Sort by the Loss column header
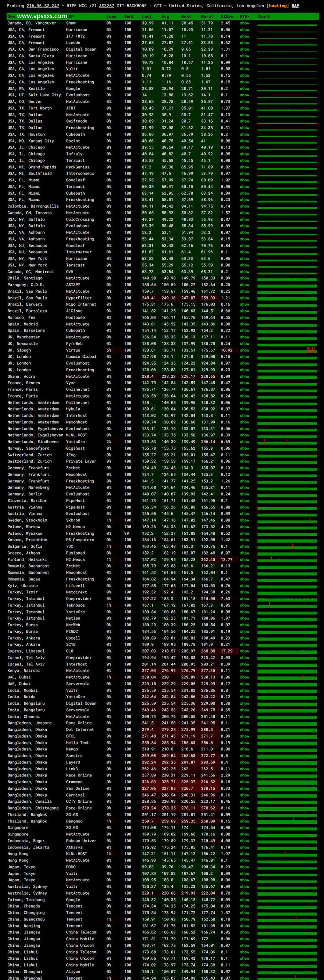Image resolution: width=324 pixels, height=980 pixels. pyautogui.click(x=111, y=17)
